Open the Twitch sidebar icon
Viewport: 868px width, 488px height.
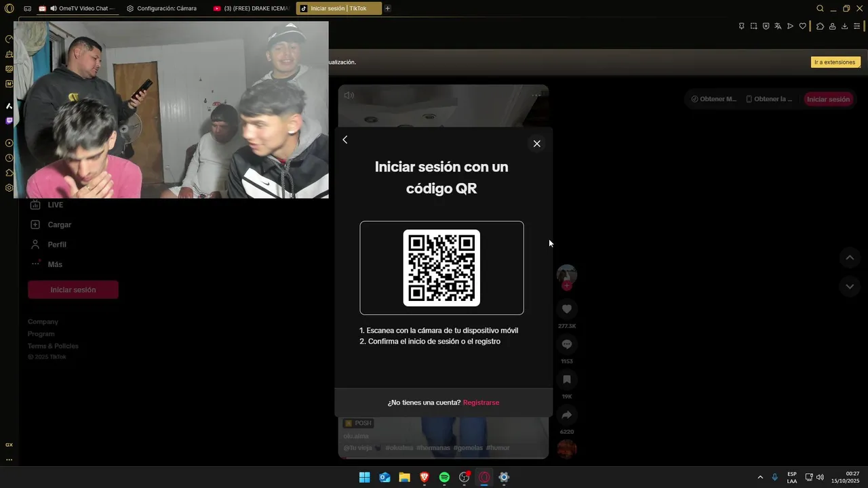click(9, 121)
